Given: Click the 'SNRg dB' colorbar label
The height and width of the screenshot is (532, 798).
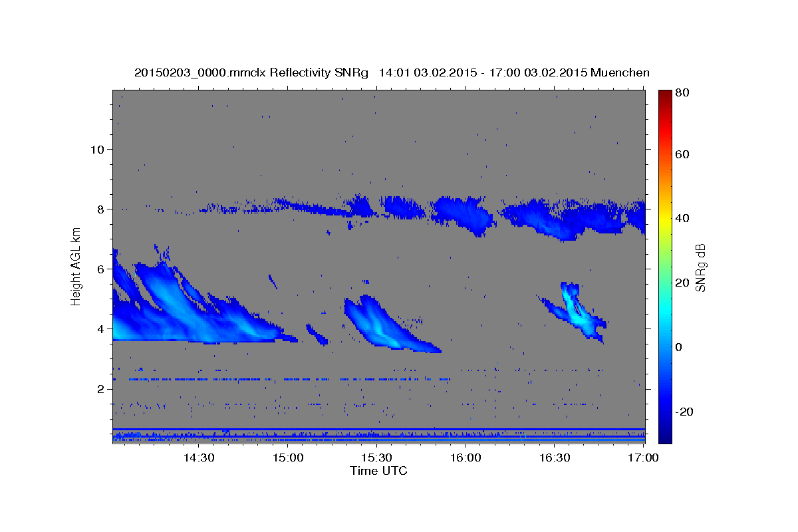Looking at the screenshot, I should click(x=700, y=267).
